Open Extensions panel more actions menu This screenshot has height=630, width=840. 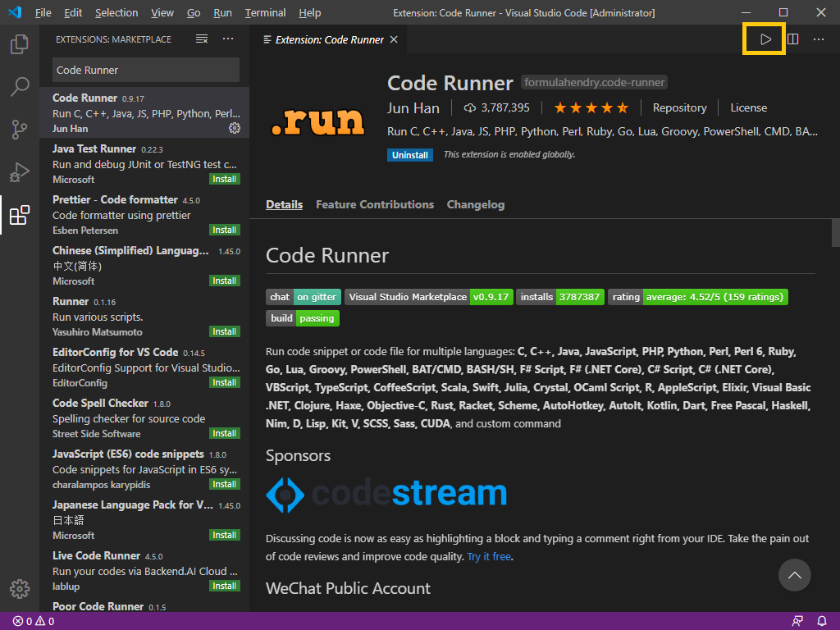coord(228,39)
